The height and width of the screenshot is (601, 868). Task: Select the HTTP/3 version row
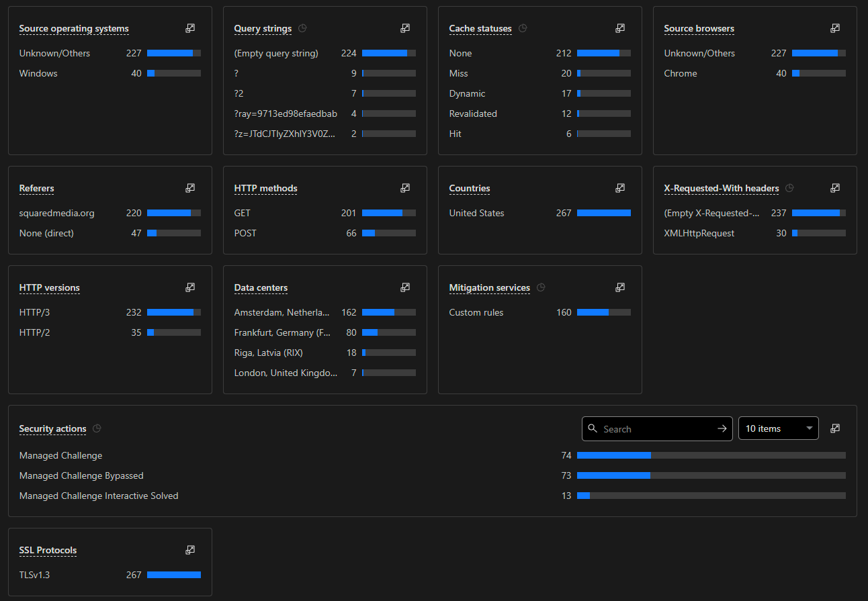coord(110,312)
